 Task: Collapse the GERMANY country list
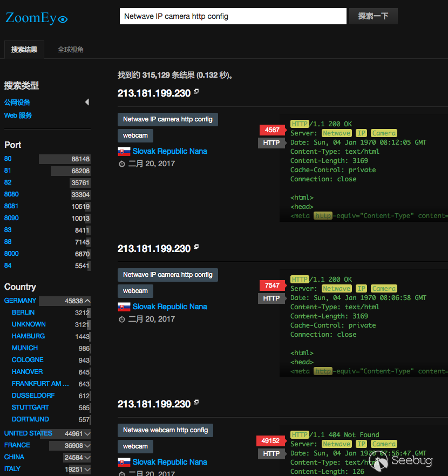(x=87, y=301)
